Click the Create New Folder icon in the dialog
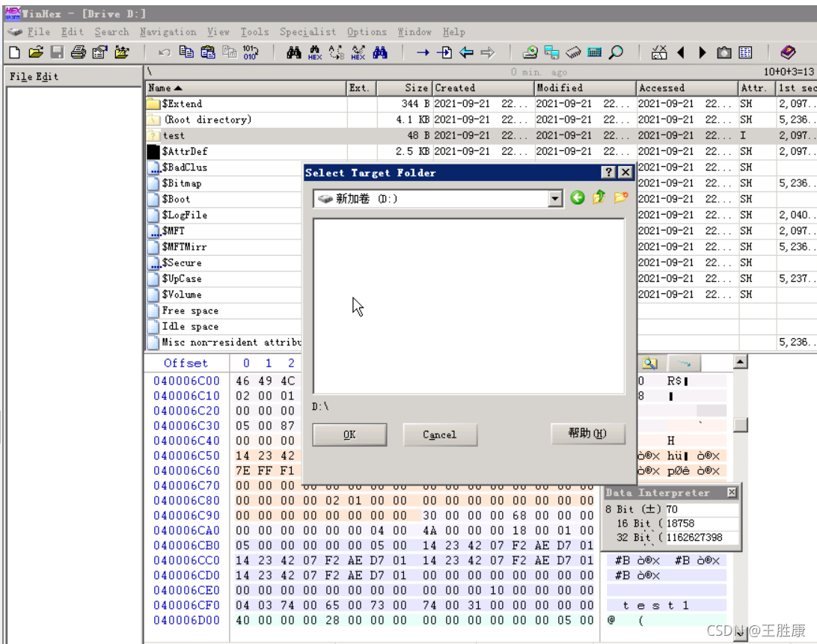Viewport: 817px width, 644px height. point(620,197)
